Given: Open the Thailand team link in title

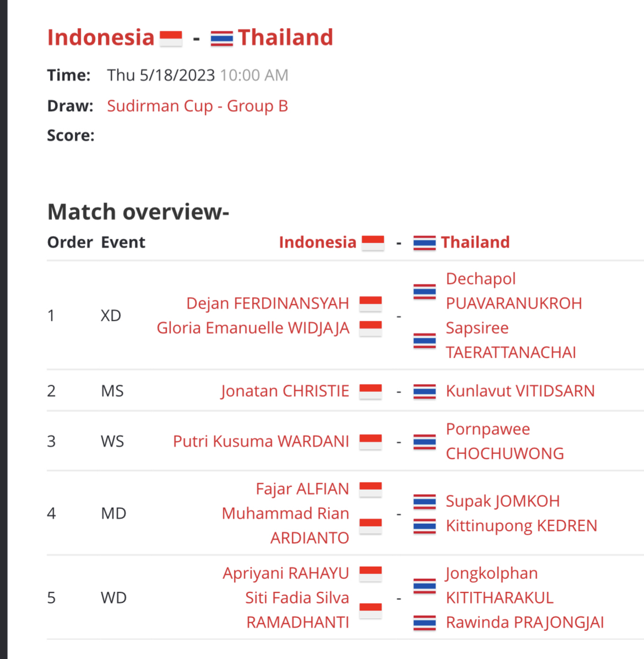Looking at the screenshot, I should coord(286,37).
